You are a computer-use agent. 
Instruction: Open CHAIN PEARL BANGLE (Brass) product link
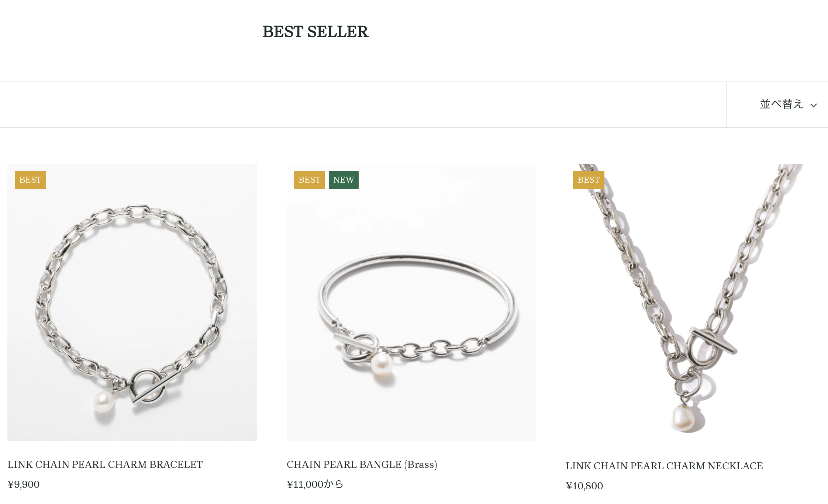pos(362,465)
